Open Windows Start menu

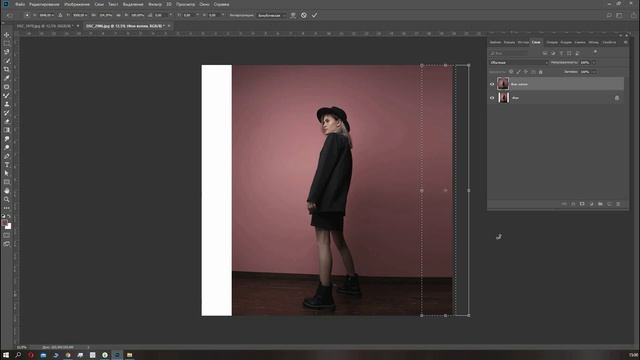tap(6, 355)
